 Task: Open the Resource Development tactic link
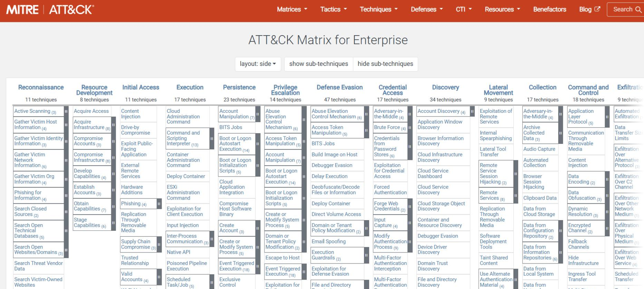pos(94,90)
